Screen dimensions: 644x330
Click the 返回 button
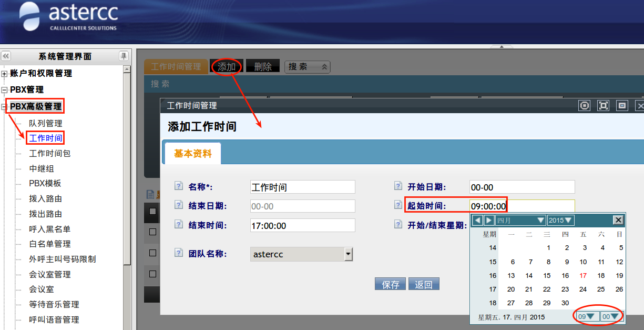(x=424, y=284)
